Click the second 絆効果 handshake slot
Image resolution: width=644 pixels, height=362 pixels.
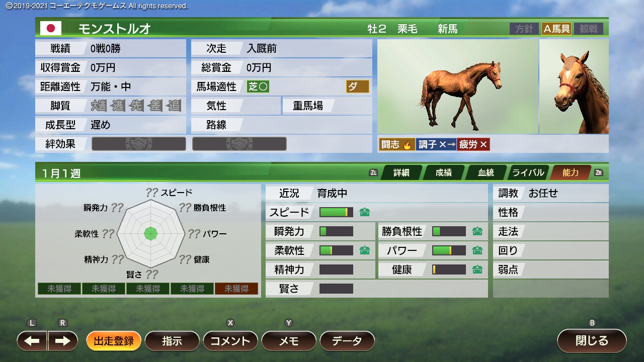[239, 144]
